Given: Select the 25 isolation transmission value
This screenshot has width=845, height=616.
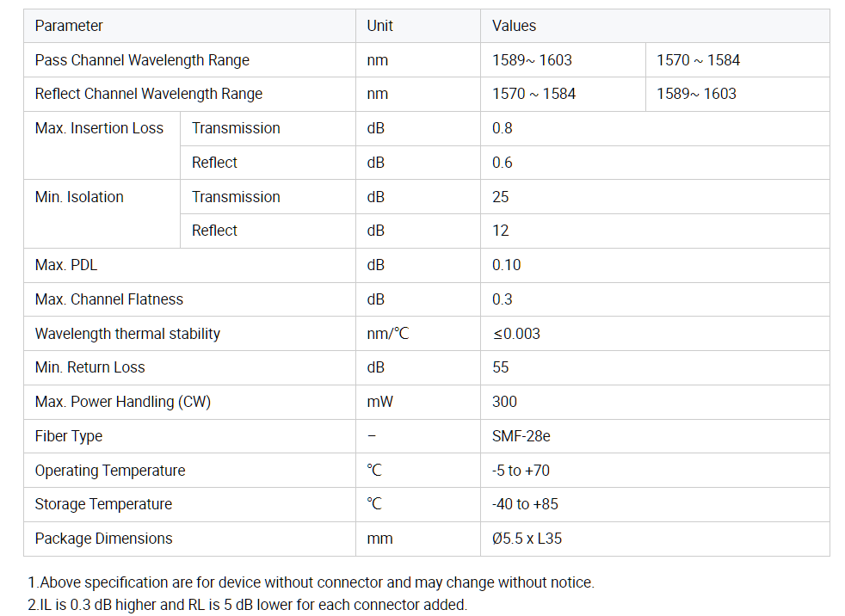Looking at the screenshot, I should pos(500,197).
